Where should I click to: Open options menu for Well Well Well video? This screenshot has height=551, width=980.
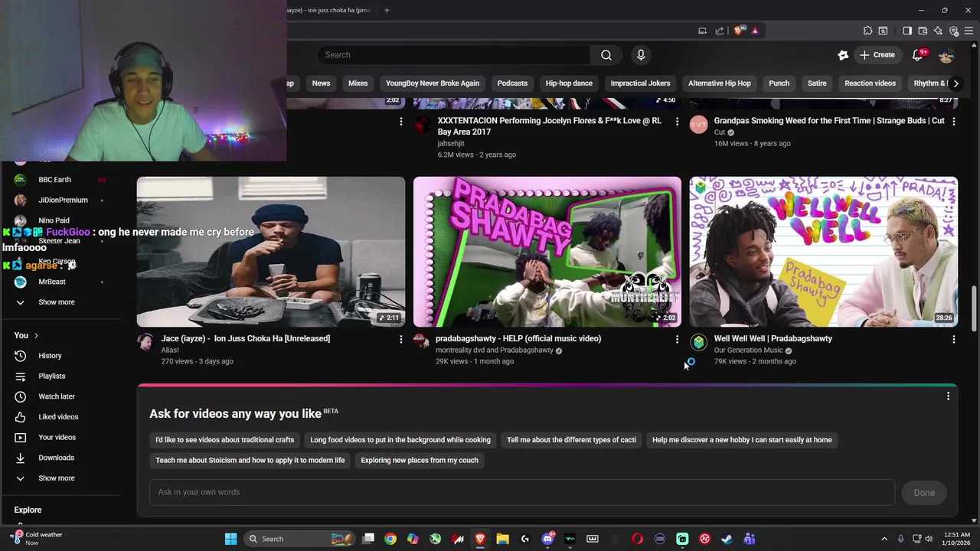pos(953,339)
